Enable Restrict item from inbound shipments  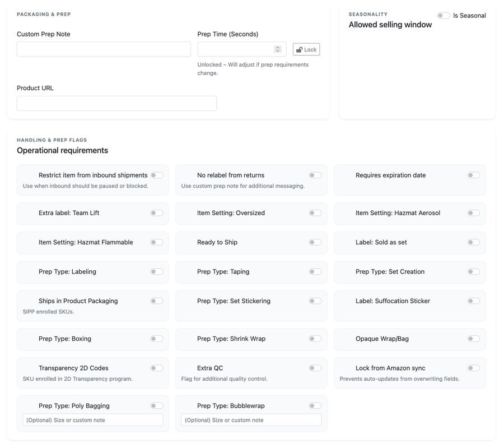point(157,175)
